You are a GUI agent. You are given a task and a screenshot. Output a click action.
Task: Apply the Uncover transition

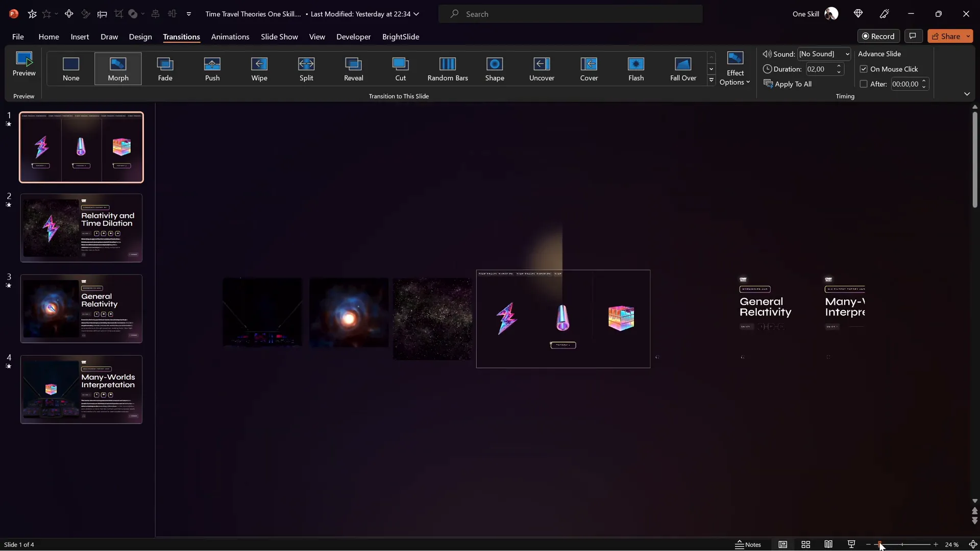[x=542, y=68]
